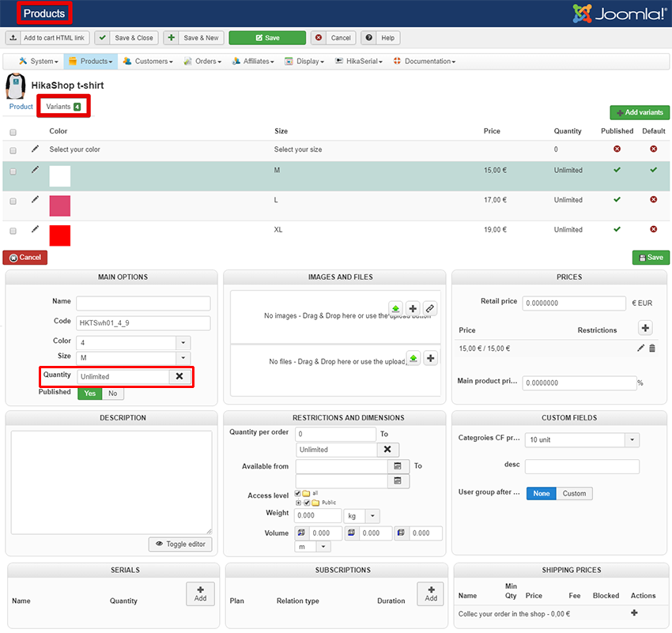This screenshot has width=672, height=633.
Task: Check the L variant row checkbox
Action: pos(13,202)
